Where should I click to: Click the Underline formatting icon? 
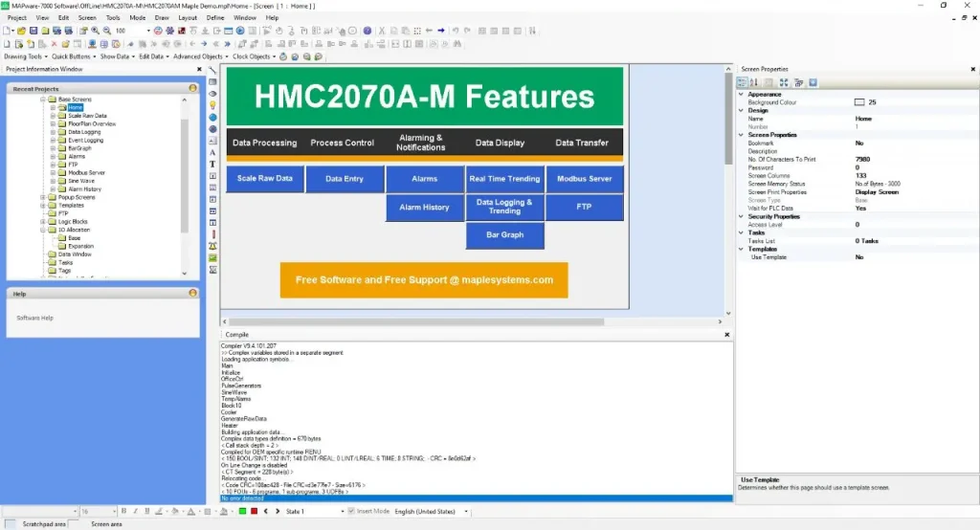pyautogui.click(x=146, y=511)
